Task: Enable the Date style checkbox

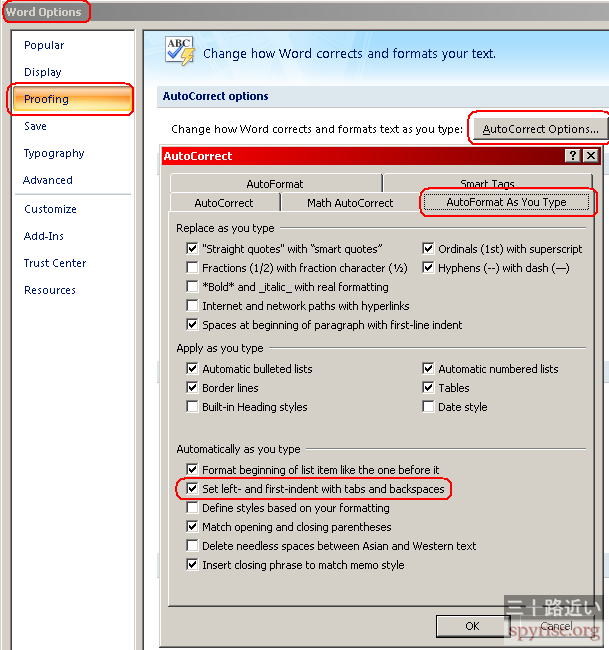Action: tap(428, 407)
